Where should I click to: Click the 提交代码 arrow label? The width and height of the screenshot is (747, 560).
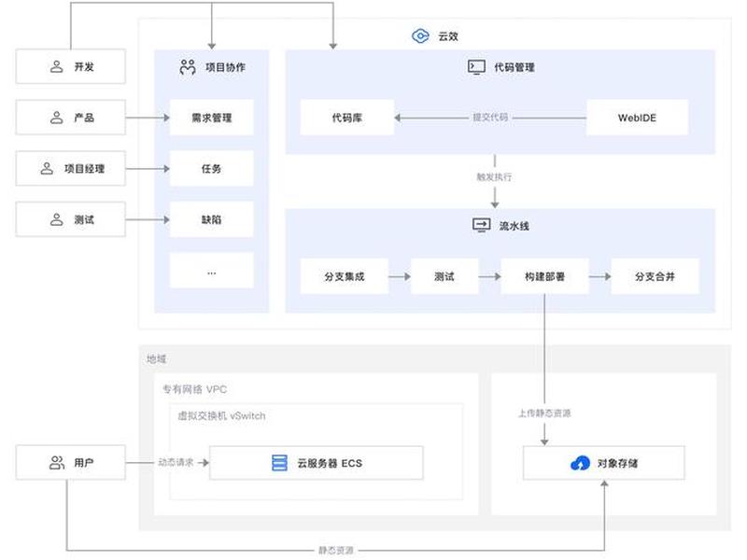tap(490, 118)
